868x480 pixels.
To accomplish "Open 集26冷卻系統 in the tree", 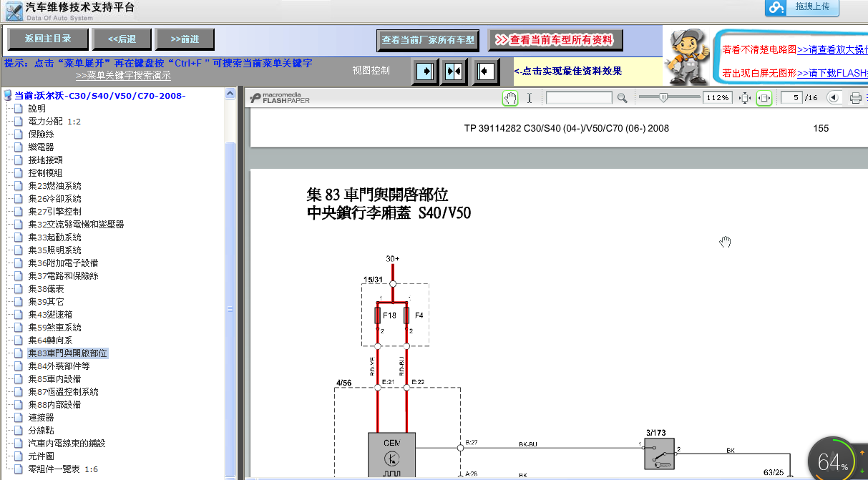I will tap(54, 199).
